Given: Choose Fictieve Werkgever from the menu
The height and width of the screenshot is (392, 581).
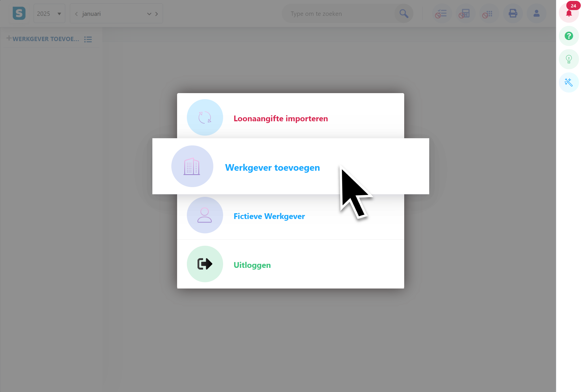Looking at the screenshot, I should (269, 216).
